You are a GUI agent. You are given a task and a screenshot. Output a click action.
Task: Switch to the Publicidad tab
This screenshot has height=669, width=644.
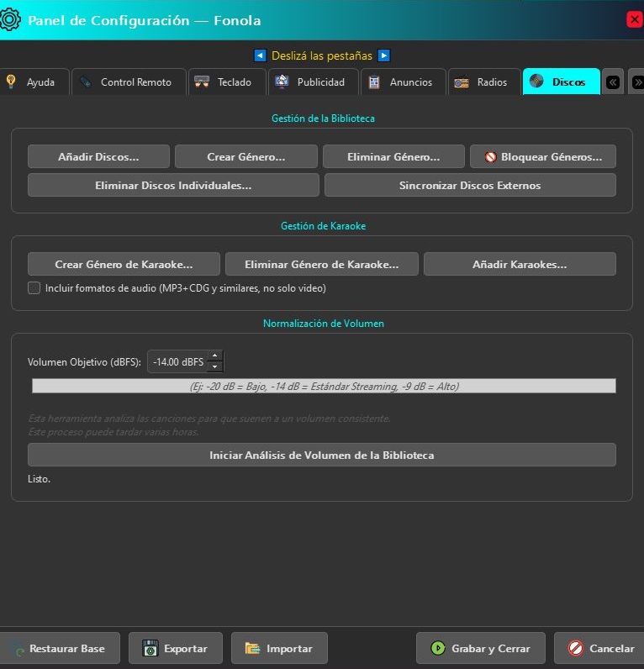point(314,82)
